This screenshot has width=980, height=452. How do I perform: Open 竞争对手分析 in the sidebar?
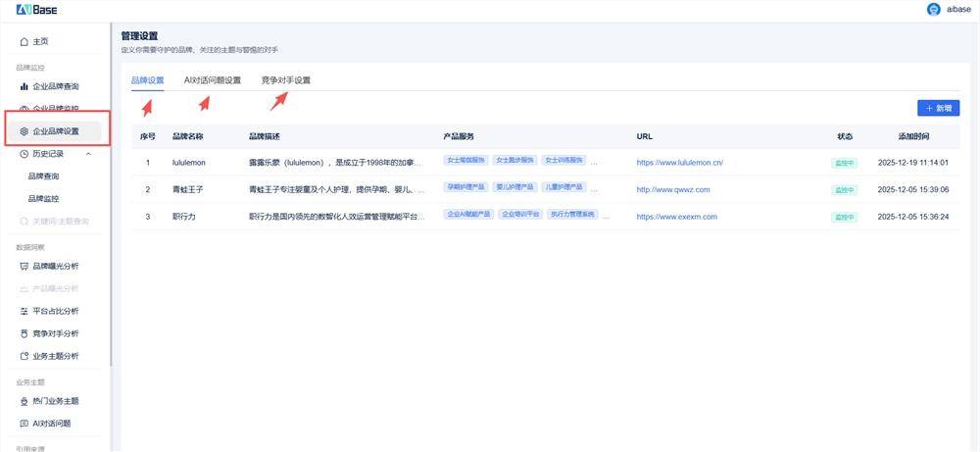(49, 333)
